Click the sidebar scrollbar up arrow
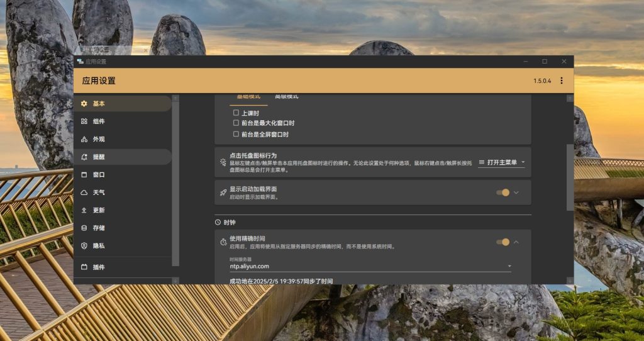The image size is (644, 341). click(x=175, y=98)
